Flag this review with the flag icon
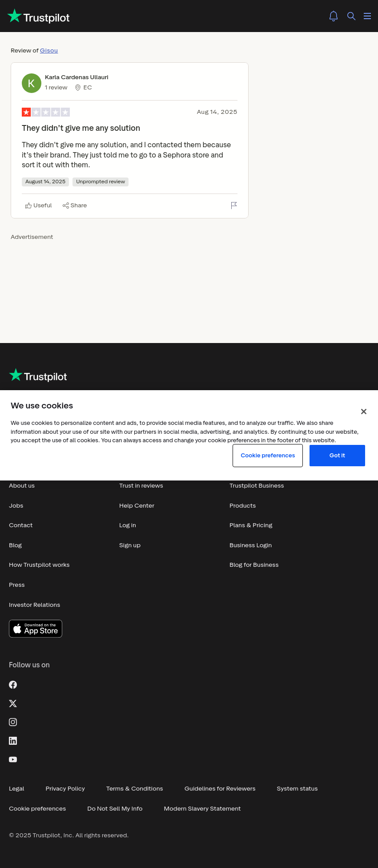The image size is (378, 868). (x=234, y=205)
